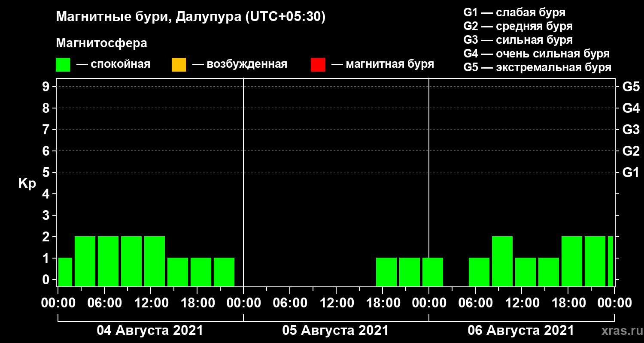644x343 pixels.
Task: Click the Kp 1 bar above 06:00 on 06 Августа
Action: (x=479, y=272)
